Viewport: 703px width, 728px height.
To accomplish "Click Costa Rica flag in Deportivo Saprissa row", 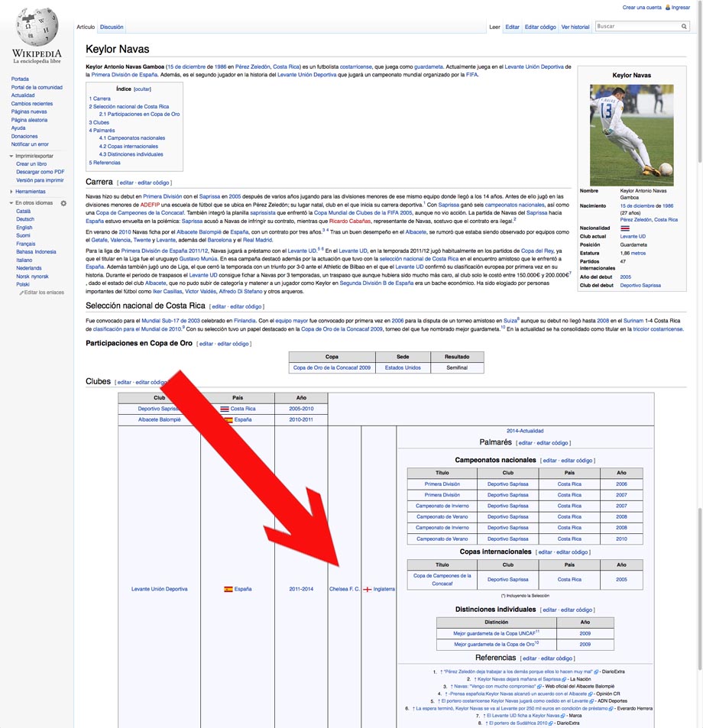I will 225,409.
